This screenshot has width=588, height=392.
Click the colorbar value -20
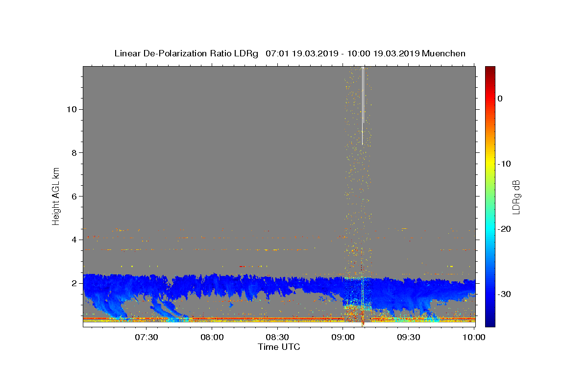504,229
